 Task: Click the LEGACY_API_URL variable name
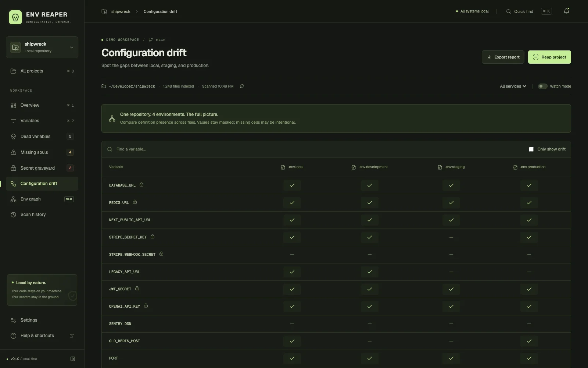[x=124, y=272]
